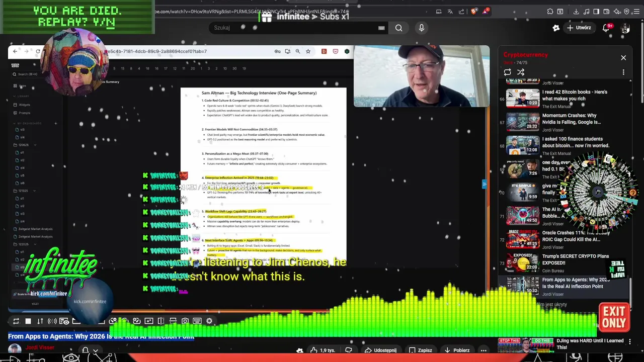Click the Brave Shields lion icon
Viewport: 644px width, 362px height.
point(473,11)
